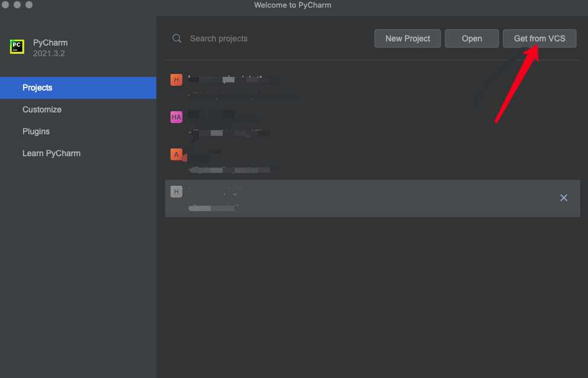
Task: Click the search magnifier icon
Action: pyautogui.click(x=176, y=38)
